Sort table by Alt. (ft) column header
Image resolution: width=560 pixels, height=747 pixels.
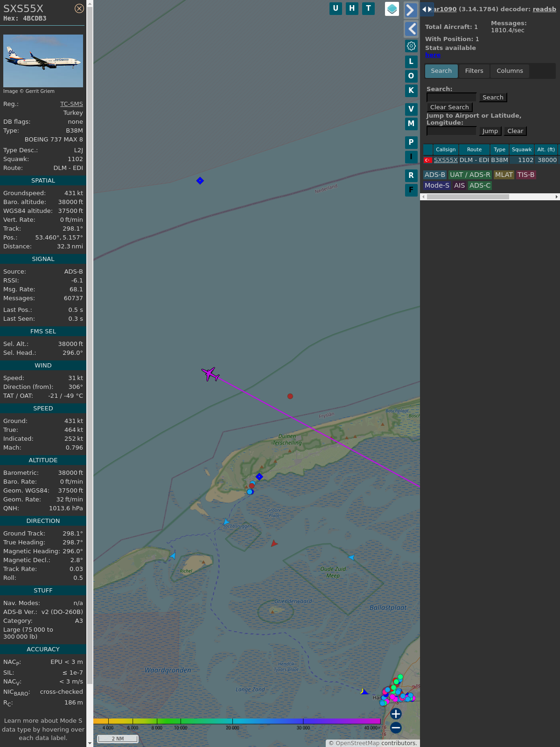tap(546, 149)
